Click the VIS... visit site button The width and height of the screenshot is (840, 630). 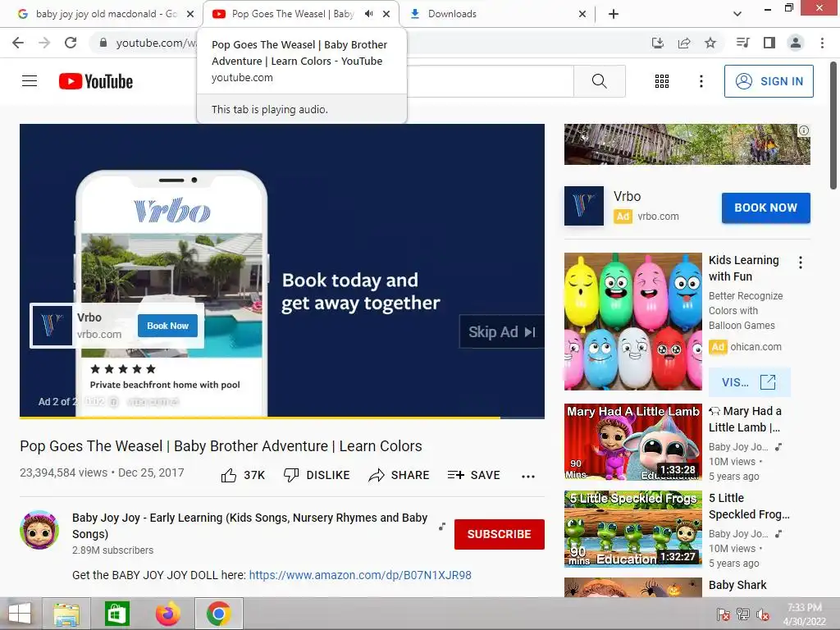[750, 382]
